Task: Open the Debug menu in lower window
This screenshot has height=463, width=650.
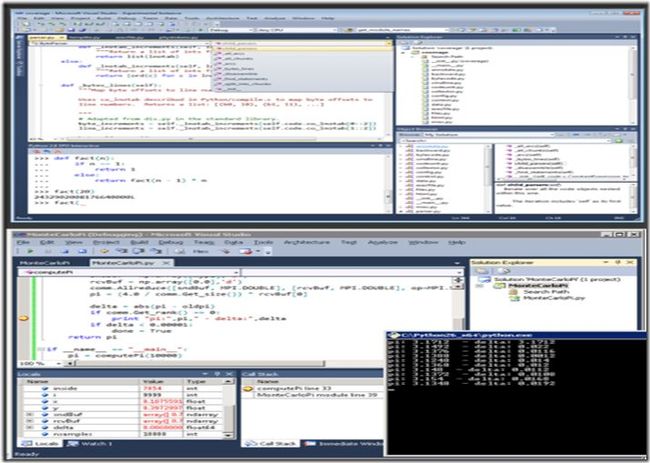Action: [171, 242]
